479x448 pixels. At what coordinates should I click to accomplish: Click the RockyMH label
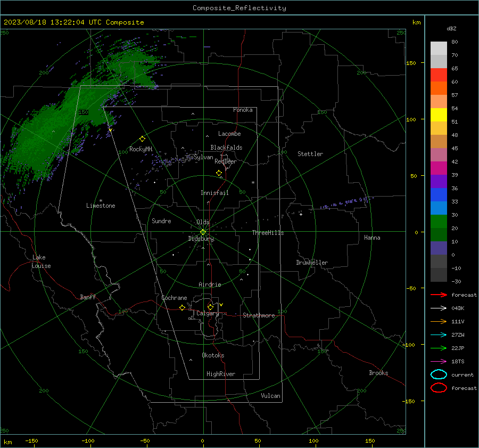point(141,149)
